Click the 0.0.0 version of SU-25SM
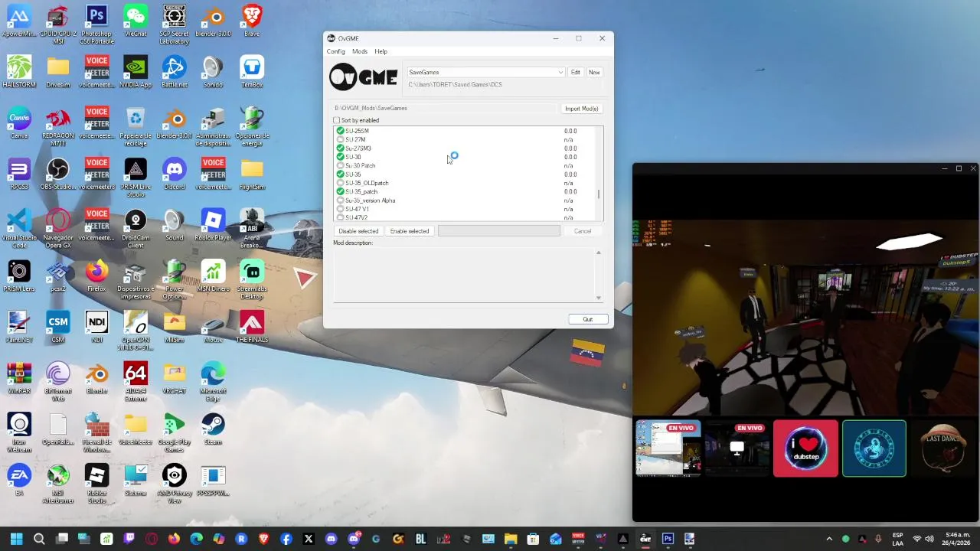 tap(570, 131)
